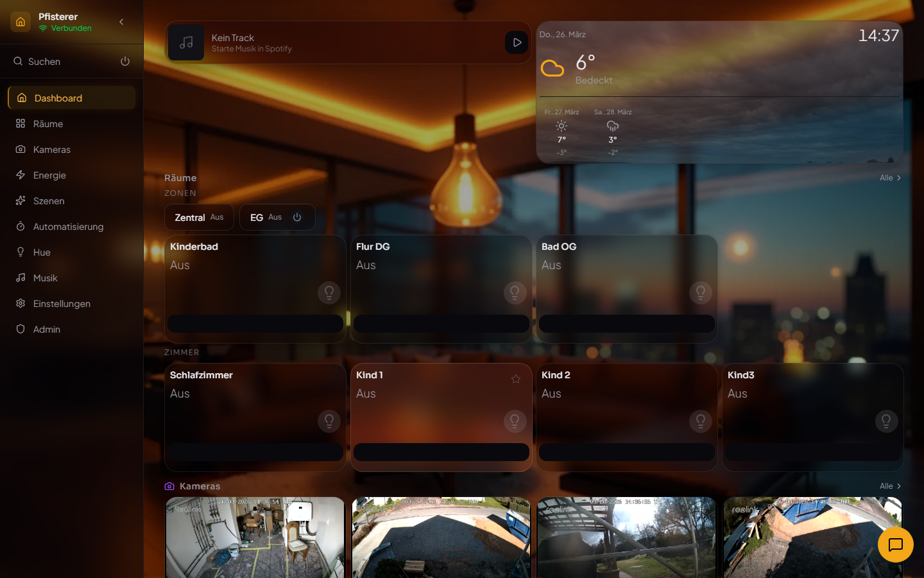Select the Zentral zone button

199,217
